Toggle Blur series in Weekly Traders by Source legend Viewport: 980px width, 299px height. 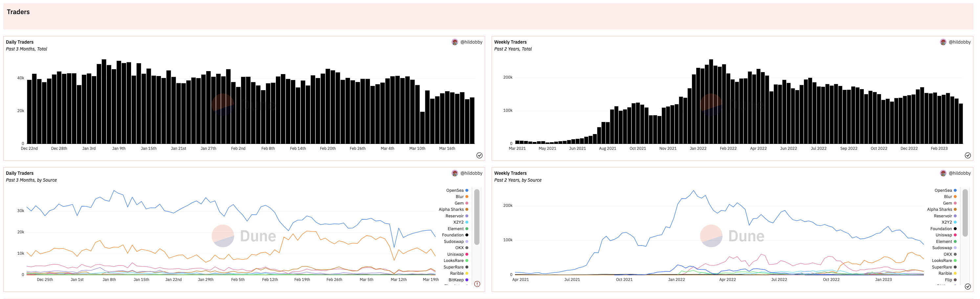click(948, 197)
